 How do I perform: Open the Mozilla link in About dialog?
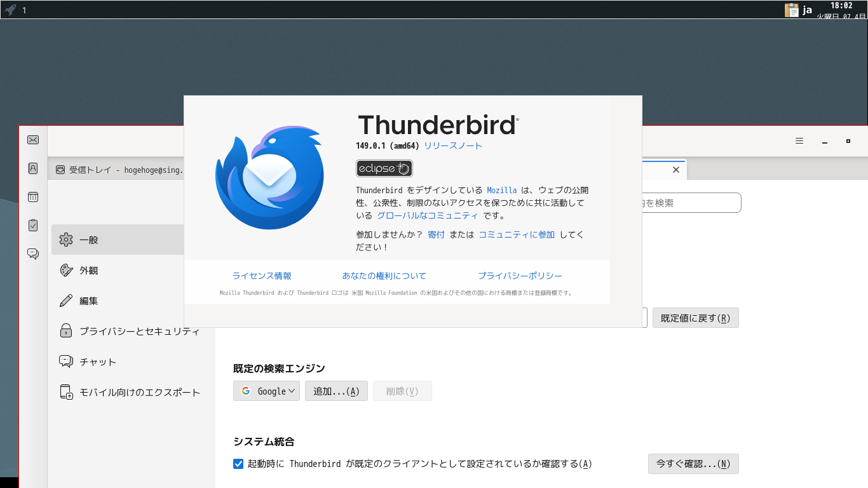point(502,190)
